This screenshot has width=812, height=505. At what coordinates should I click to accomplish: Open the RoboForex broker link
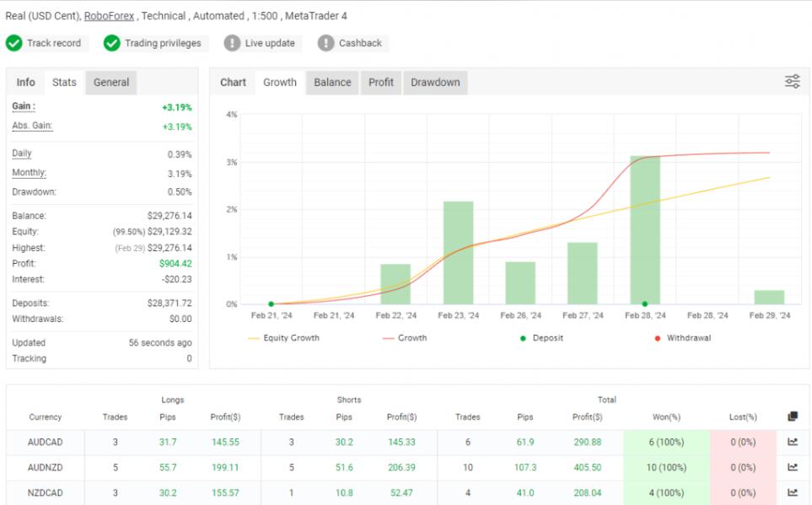[109, 16]
